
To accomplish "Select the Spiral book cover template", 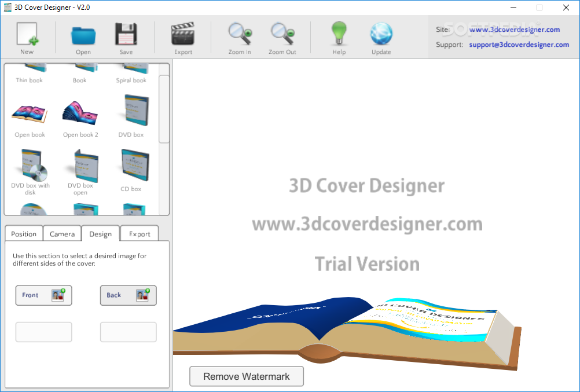I will tap(131, 74).
